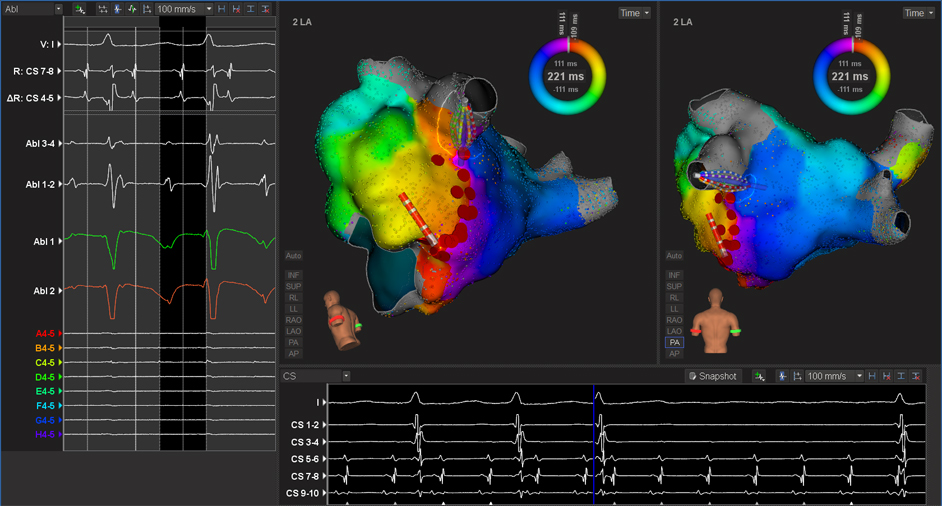Click the green waveform icon in Abl toolbar
This screenshot has height=506, width=942.
pyautogui.click(x=132, y=8)
